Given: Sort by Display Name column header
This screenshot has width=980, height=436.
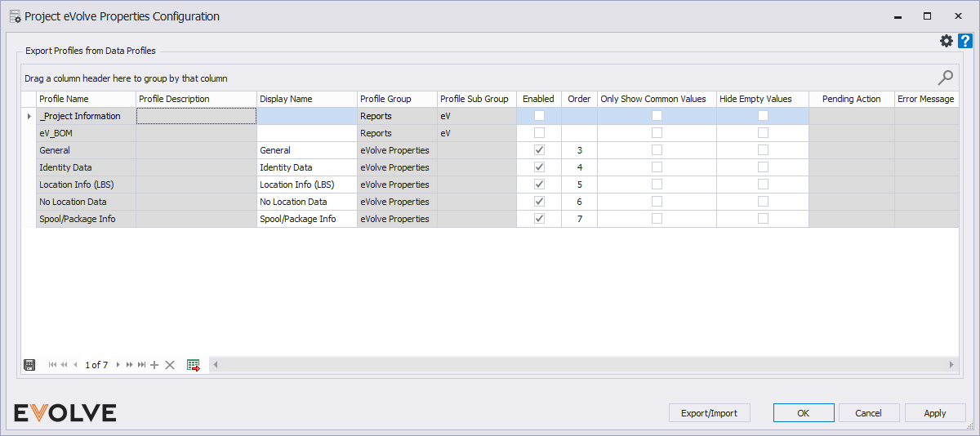Looking at the screenshot, I should [307, 99].
